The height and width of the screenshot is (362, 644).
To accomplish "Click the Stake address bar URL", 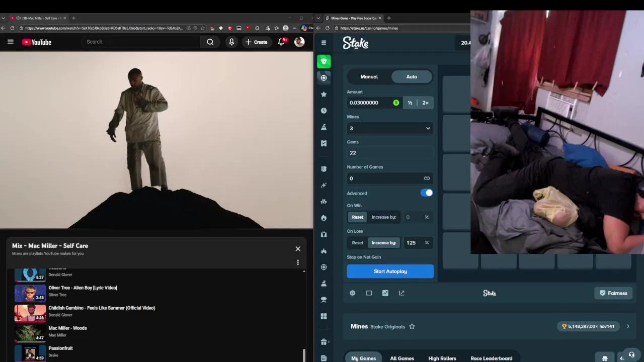I will coord(369,28).
